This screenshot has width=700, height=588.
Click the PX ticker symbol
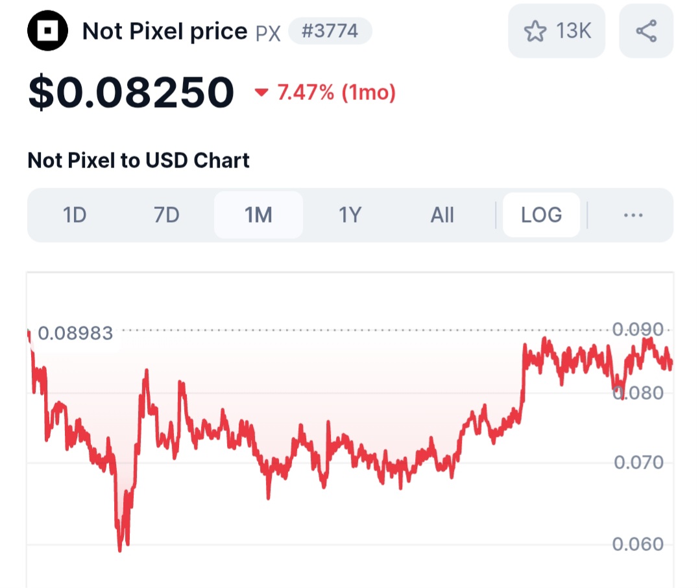coord(268,33)
